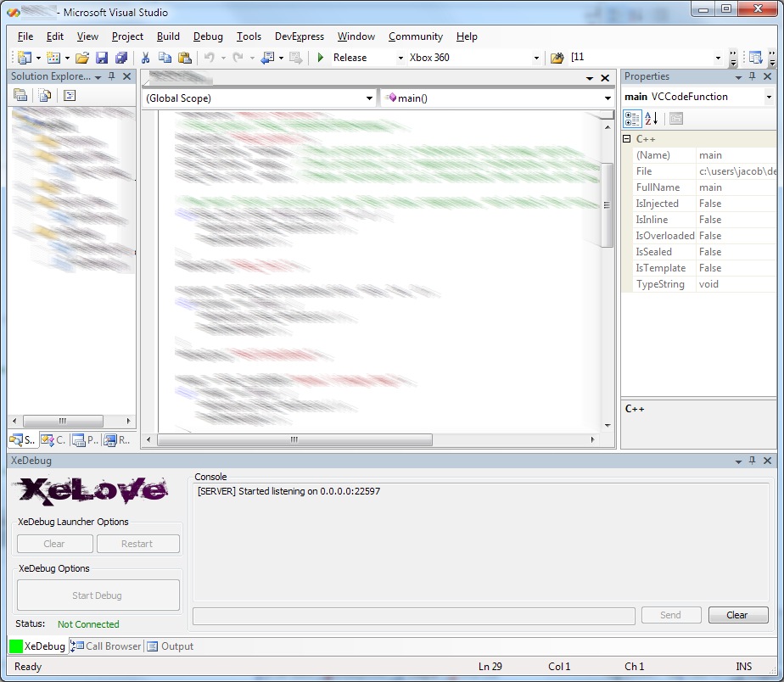784x682 pixels.
Task: Pin the Properties panel
Action: pyautogui.click(x=752, y=76)
